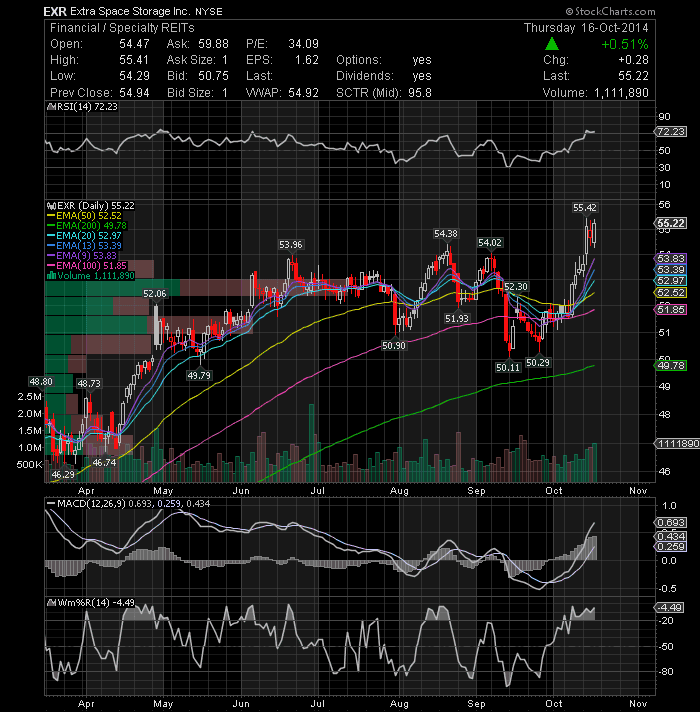The height and width of the screenshot is (712, 700).
Task: Click the EPS value 1.62
Action: click(x=306, y=60)
